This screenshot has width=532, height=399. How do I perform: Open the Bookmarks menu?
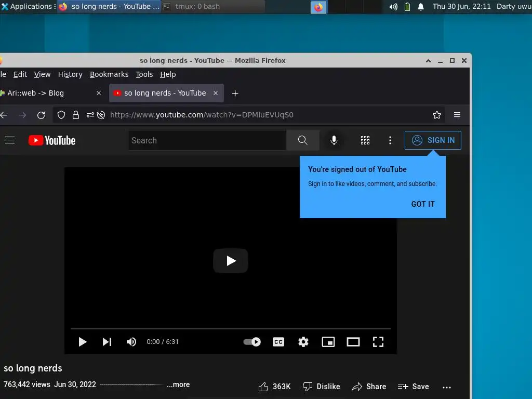[109, 74]
